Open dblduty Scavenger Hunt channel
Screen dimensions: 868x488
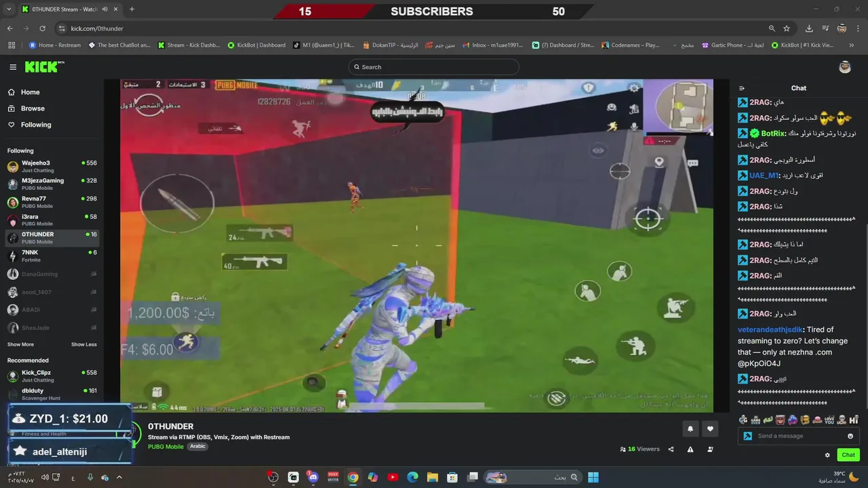[x=52, y=394]
